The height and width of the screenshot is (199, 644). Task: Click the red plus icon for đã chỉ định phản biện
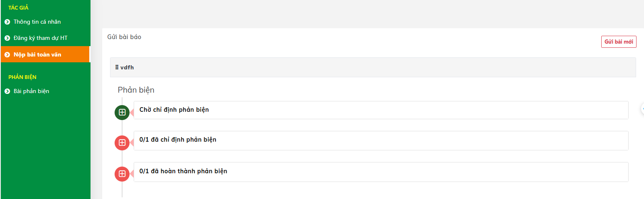tap(122, 142)
